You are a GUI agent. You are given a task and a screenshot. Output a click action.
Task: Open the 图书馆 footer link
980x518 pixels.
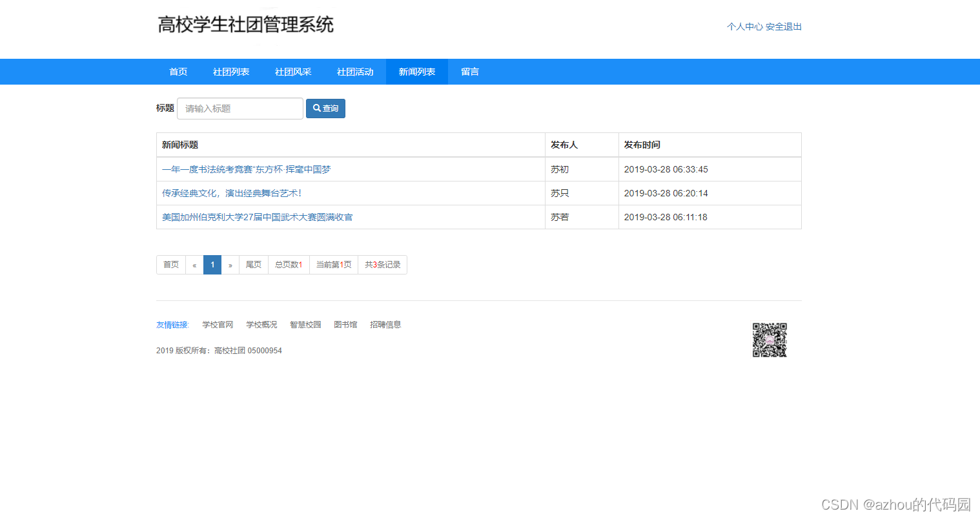coord(345,325)
